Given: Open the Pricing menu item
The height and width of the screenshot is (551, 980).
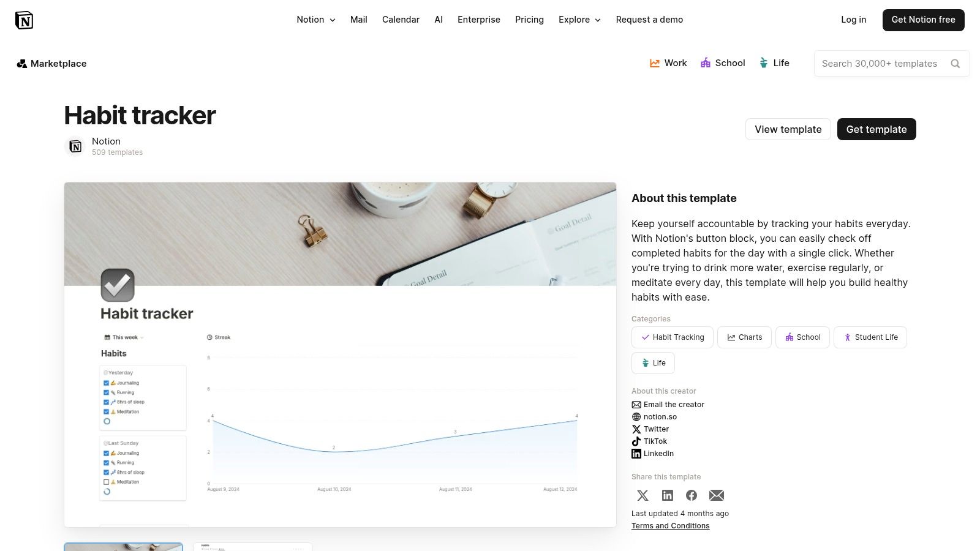Looking at the screenshot, I should [529, 20].
